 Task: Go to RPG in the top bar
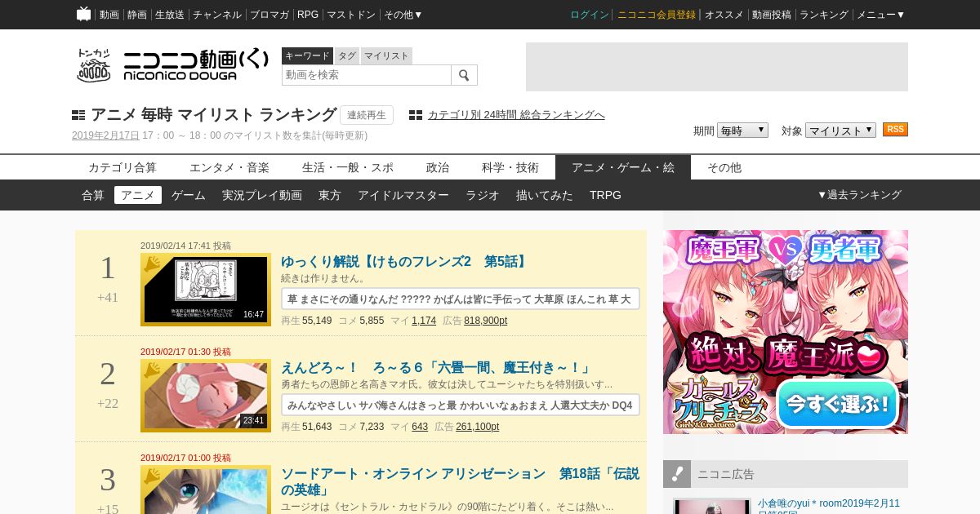click(x=308, y=15)
